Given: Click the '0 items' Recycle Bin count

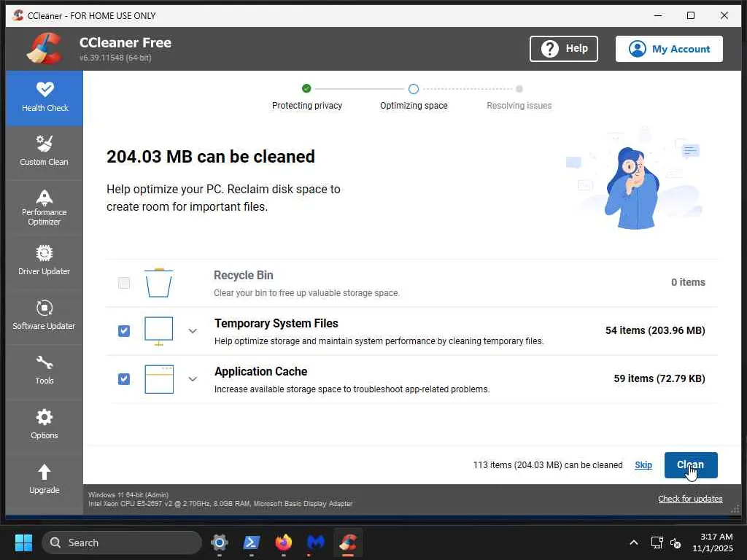Looking at the screenshot, I should click(688, 282).
